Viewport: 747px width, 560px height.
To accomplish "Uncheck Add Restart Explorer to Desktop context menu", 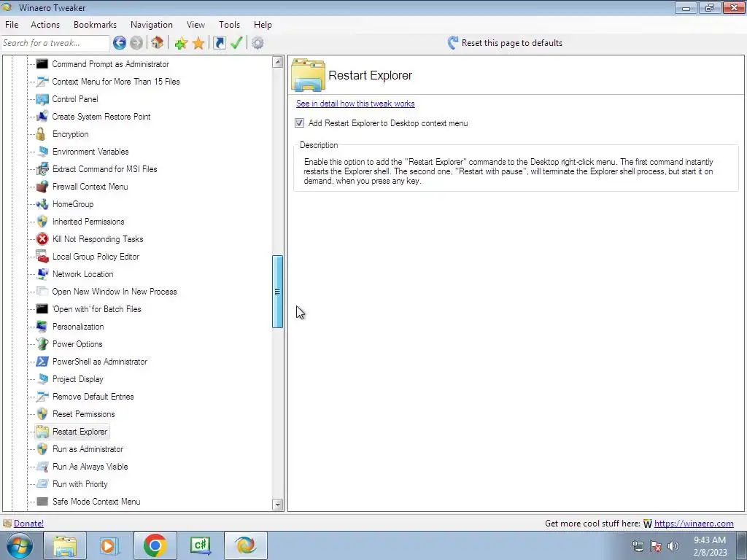I will coord(299,122).
